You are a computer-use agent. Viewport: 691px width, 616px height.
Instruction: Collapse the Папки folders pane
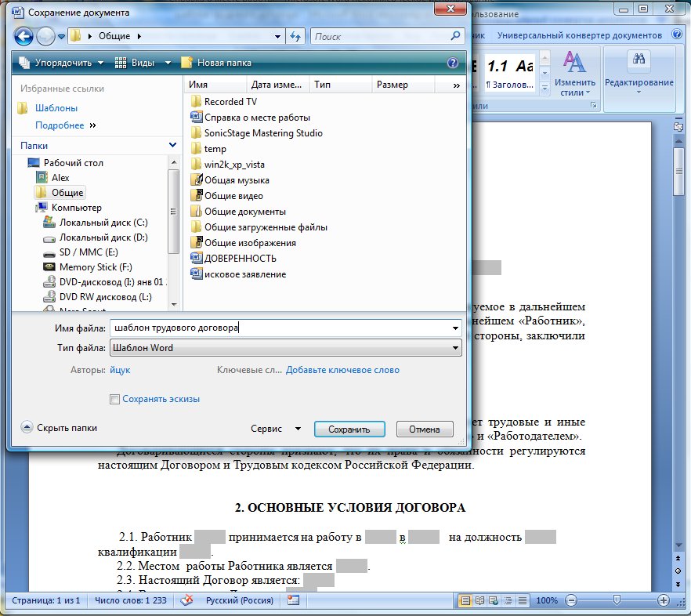pos(172,145)
